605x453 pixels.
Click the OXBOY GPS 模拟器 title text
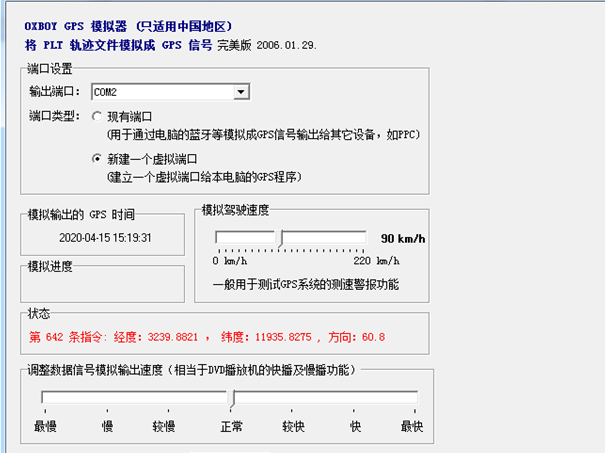click(x=128, y=26)
